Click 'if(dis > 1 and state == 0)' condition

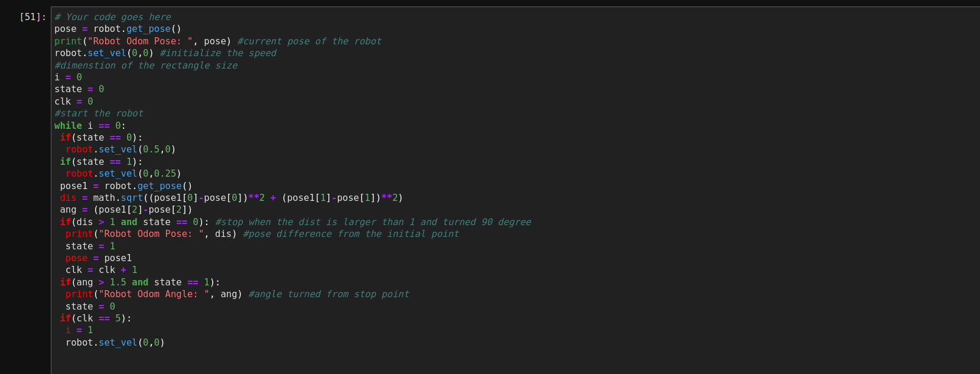pos(135,222)
